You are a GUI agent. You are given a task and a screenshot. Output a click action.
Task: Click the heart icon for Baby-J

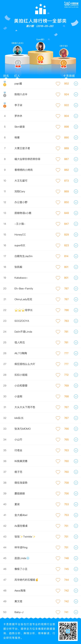(x=58, y=612)
